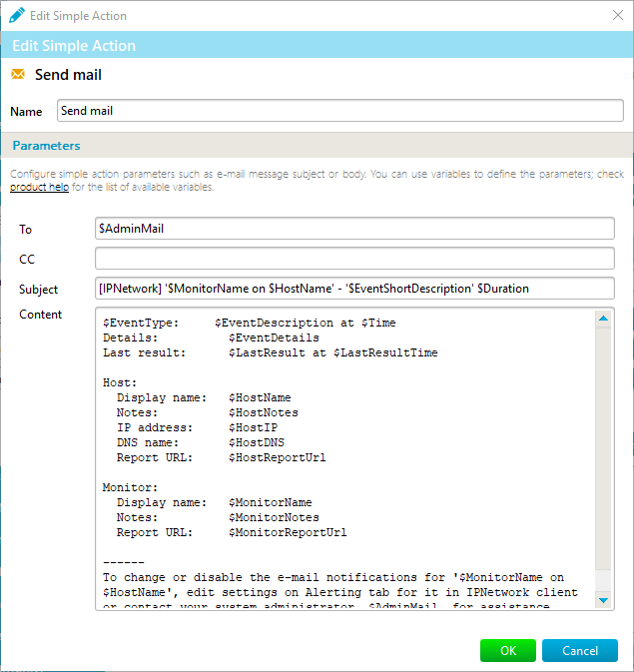Image resolution: width=634 pixels, height=672 pixels.
Task: Click the $HostNotes line in content
Action: (x=208, y=412)
